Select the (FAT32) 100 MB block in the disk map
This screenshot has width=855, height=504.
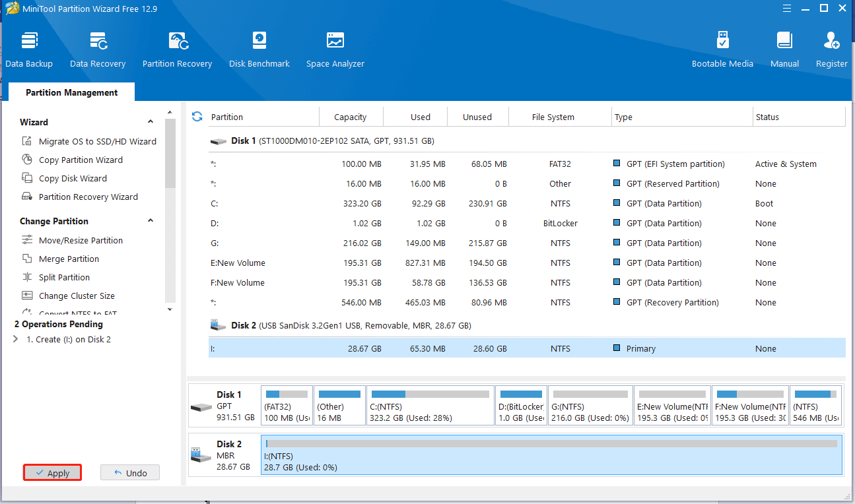[287, 405]
